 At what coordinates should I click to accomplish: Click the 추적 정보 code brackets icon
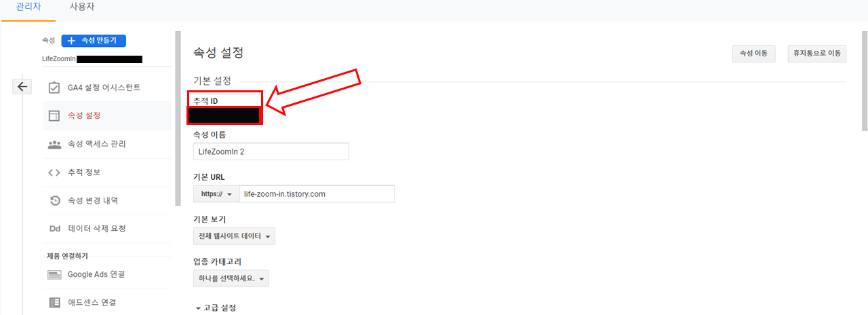click(54, 172)
